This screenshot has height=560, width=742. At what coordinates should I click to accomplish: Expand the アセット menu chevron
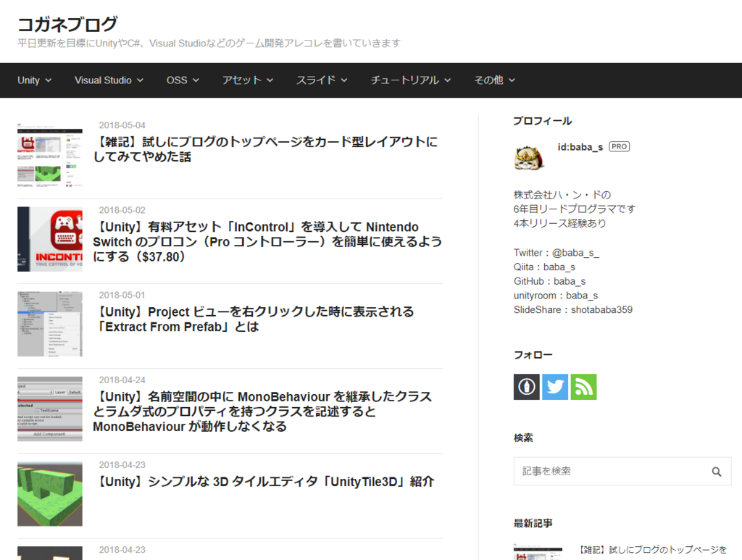pyautogui.click(x=270, y=80)
